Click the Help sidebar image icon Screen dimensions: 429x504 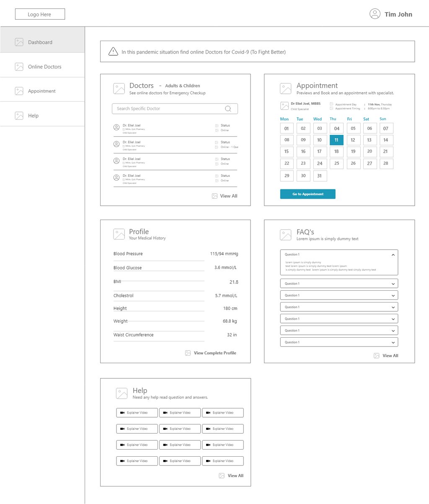19,116
